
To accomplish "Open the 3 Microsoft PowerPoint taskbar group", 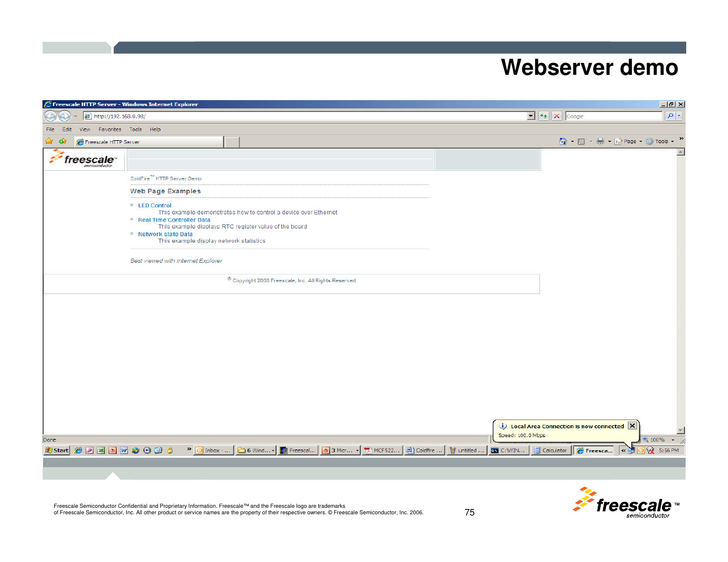I will [340, 450].
